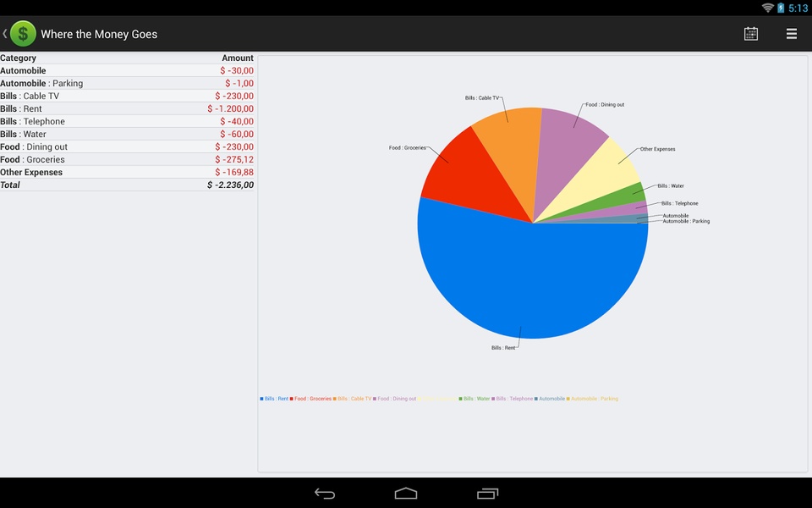Click the "Where the Money Goes" title
The height and width of the screenshot is (508, 812).
pos(99,34)
